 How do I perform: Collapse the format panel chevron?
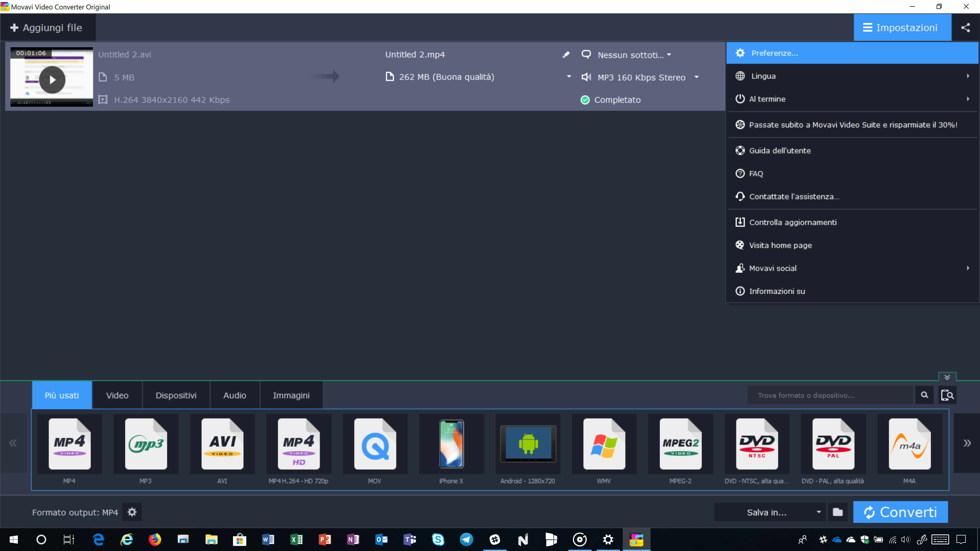click(x=947, y=377)
